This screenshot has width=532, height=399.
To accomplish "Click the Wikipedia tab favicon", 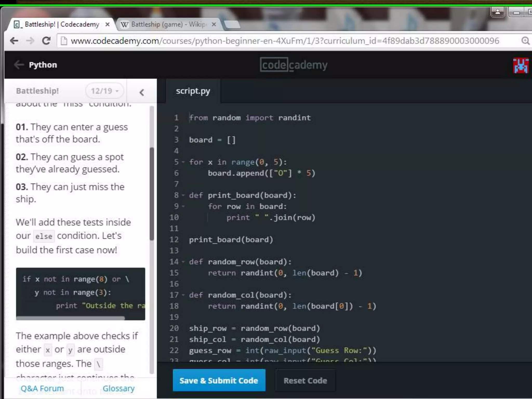I will coord(124,25).
